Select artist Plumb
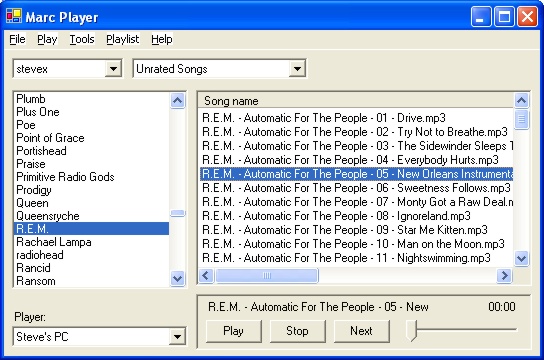The height and width of the screenshot is (360, 544). (92, 99)
